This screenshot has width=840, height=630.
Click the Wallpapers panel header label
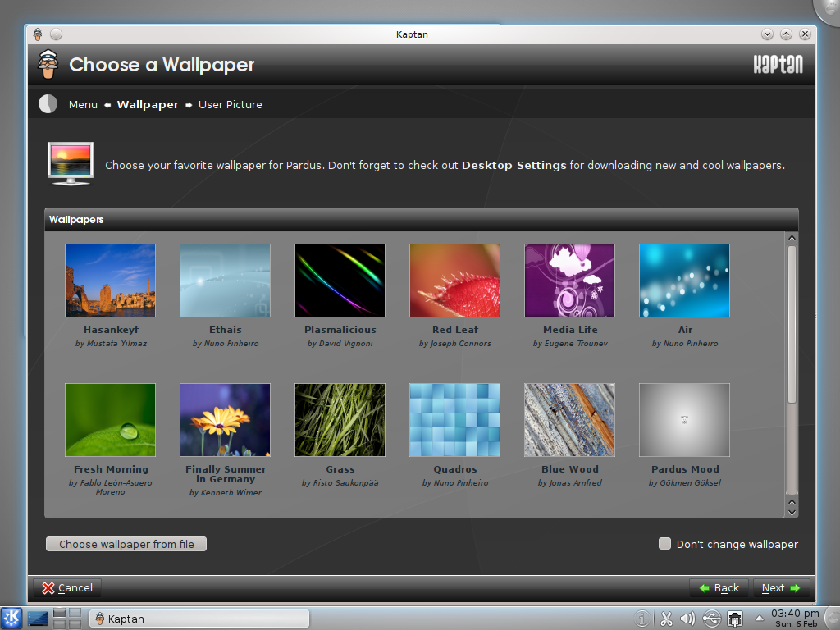tap(76, 220)
